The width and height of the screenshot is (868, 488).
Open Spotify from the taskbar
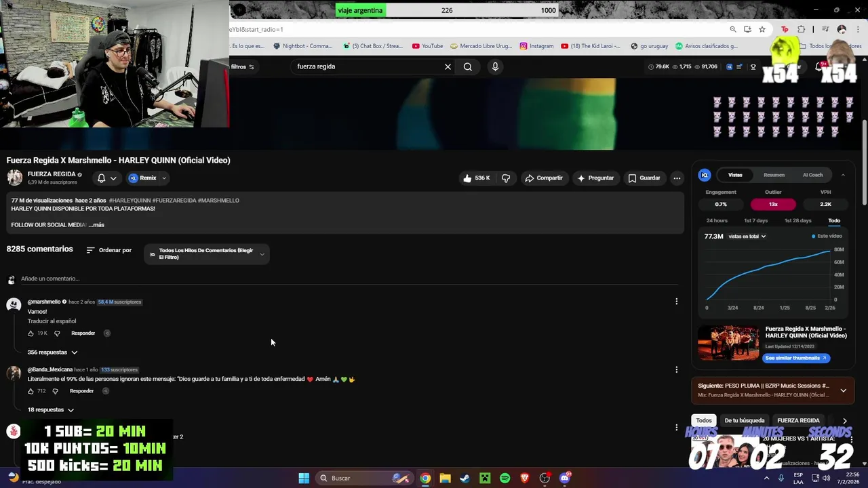click(x=505, y=478)
